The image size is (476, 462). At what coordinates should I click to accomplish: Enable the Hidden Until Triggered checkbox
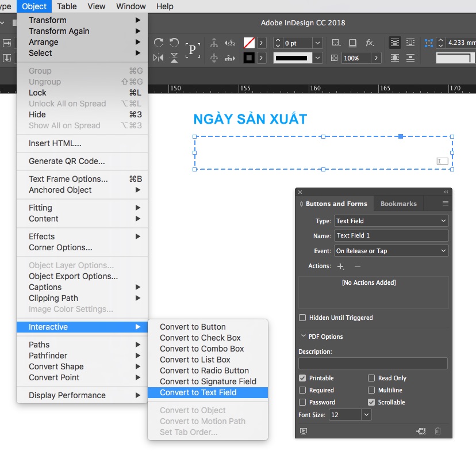(302, 318)
